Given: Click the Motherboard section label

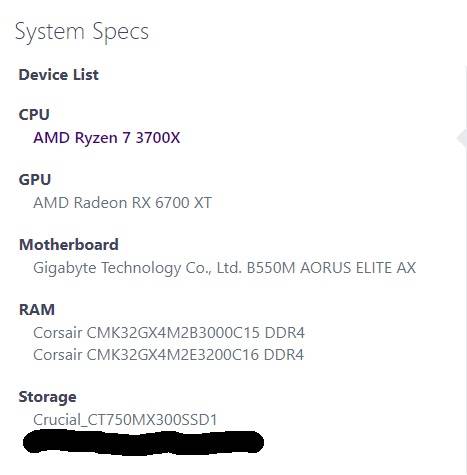Looking at the screenshot, I should 69,245.
